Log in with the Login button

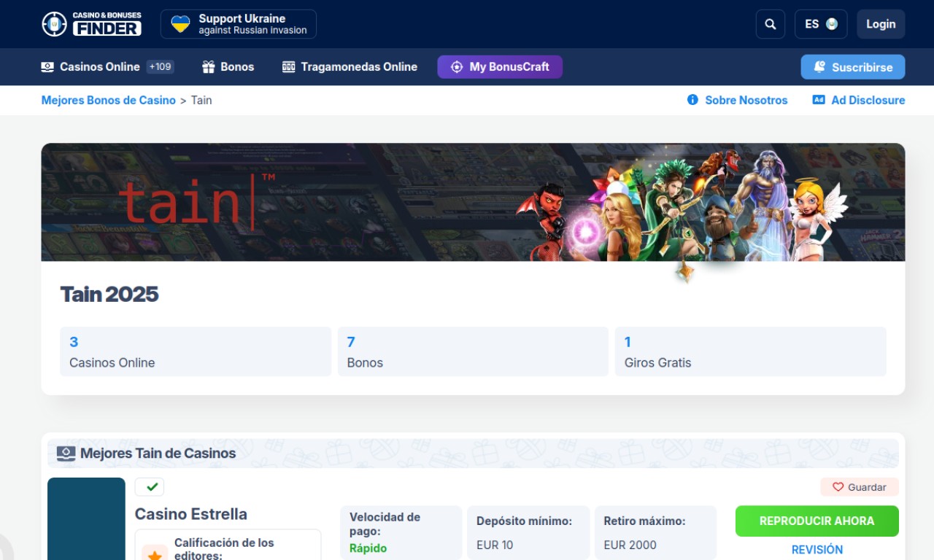click(881, 24)
